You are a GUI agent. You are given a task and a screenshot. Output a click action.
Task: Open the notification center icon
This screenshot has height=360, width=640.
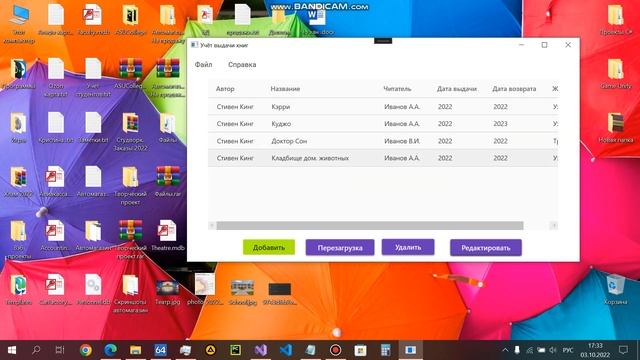pyautogui.click(x=623, y=350)
